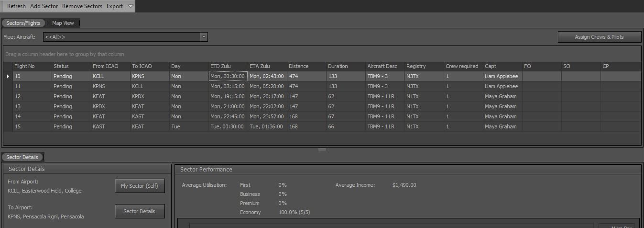Click ETD cell Mon, 00:30:00
The width and height of the screenshot is (644, 228).
pyautogui.click(x=228, y=76)
